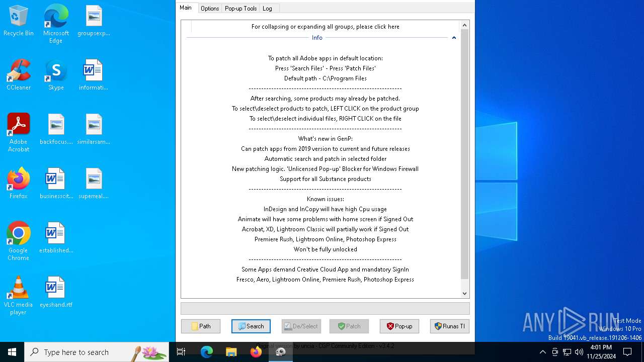This screenshot has width=644, height=362.
Task: Open Task View on the taskbar
Action: (x=181, y=352)
